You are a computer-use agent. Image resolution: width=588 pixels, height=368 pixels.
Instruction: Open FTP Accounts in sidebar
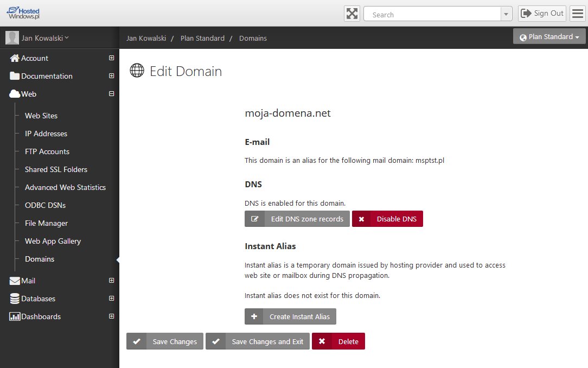tap(47, 151)
